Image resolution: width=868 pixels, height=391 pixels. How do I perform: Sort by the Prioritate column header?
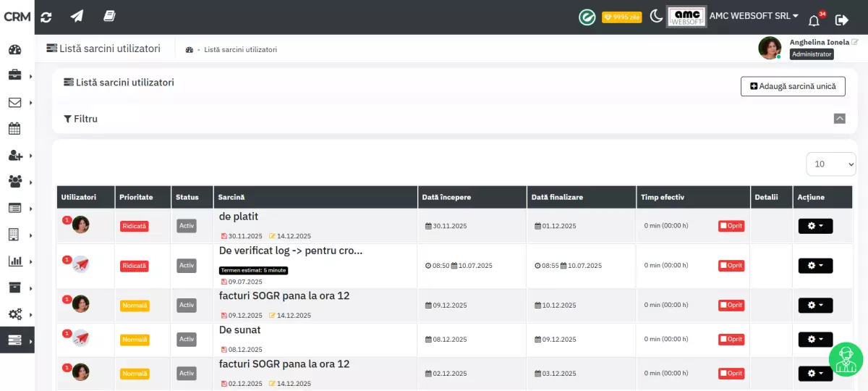tap(136, 197)
